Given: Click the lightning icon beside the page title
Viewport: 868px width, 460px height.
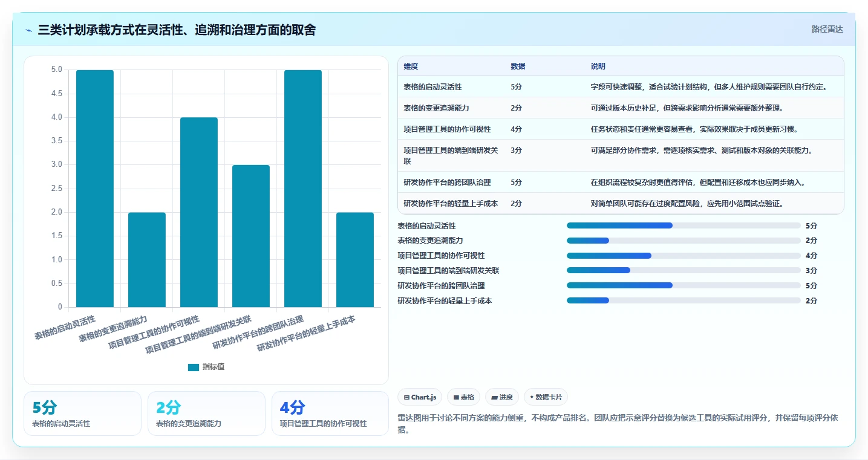Looking at the screenshot, I should 29,30.
